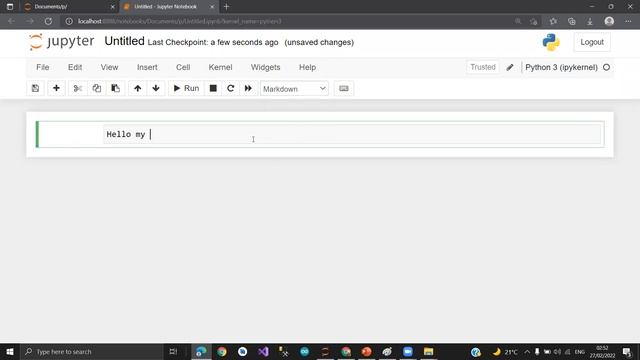Move the selected cell down
This screenshot has width=640, height=360.
coord(156,88)
